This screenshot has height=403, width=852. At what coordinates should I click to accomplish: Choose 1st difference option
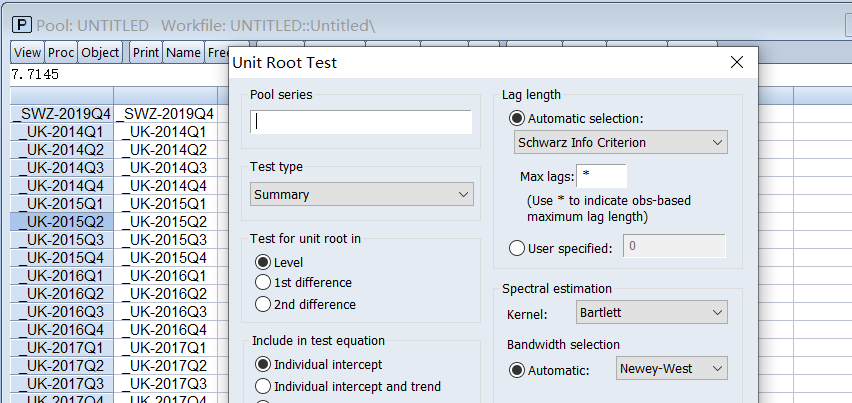[263, 283]
